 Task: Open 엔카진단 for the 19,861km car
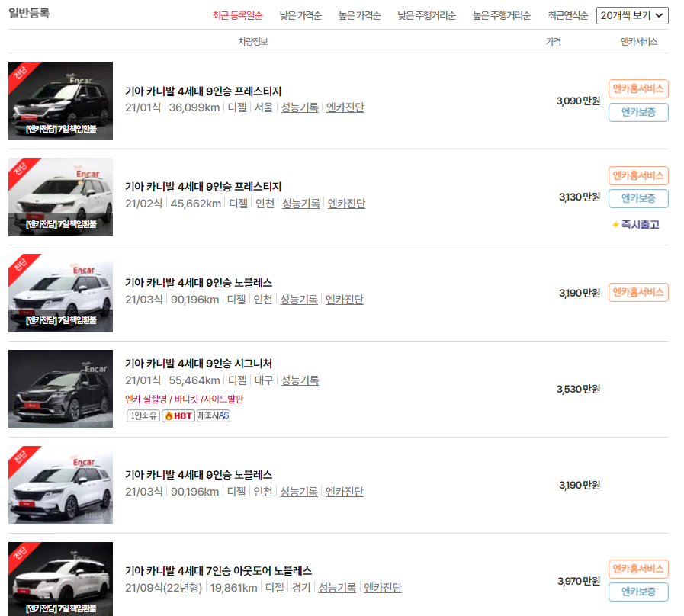point(383,588)
